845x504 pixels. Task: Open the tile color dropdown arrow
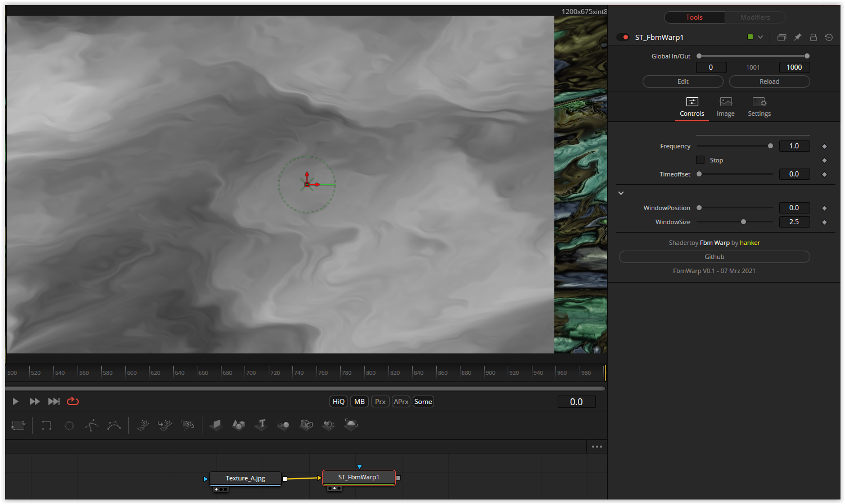click(x=760, y=37)
